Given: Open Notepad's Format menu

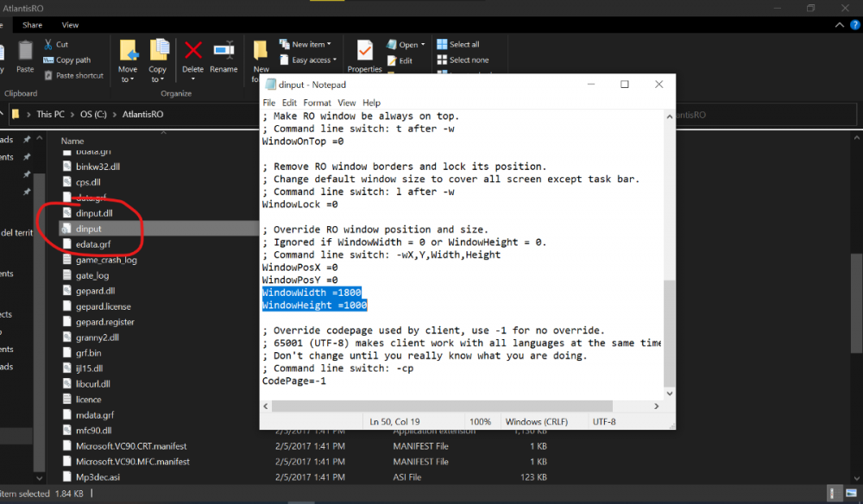Looking at the screenshot, I should 317,103.
